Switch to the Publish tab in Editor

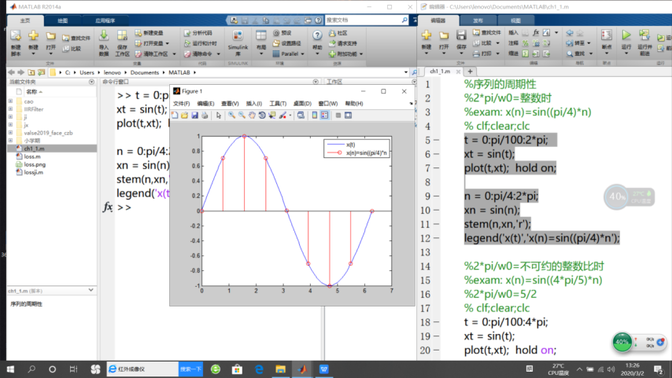(x=478, y=21)
